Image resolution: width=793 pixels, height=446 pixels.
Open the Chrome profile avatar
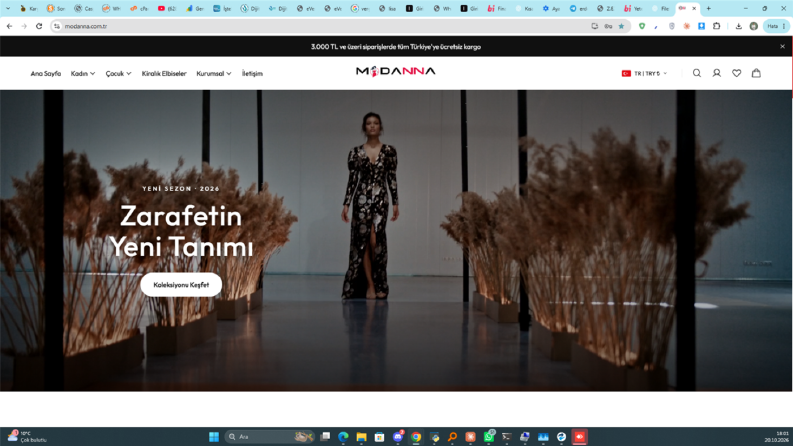[x=754, y=26]
